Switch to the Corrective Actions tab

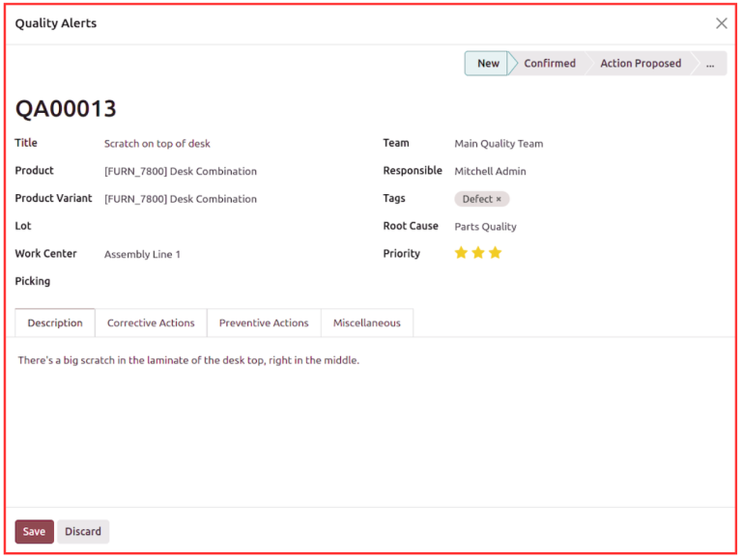tap(151, 323)
